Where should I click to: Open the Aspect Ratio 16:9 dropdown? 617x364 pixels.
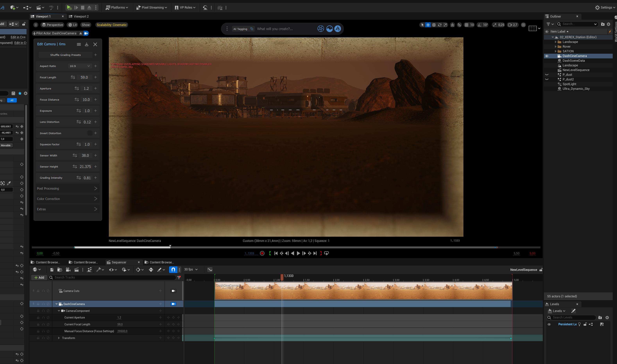80,66
